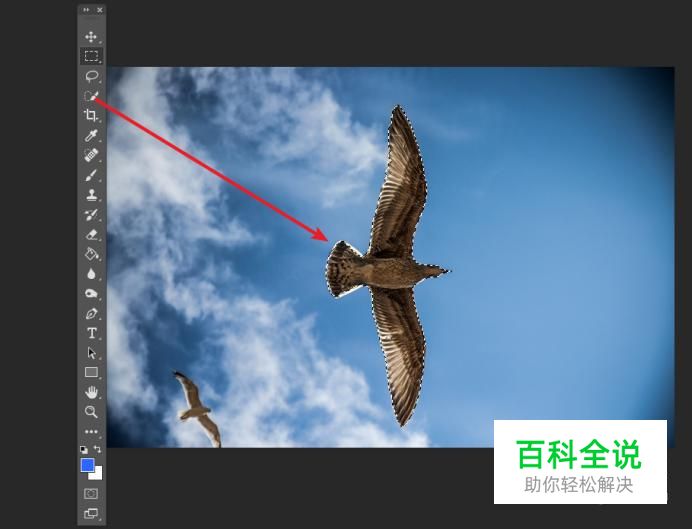Open the Edit Toolbar three-dots menu
The height and width of the screenshot is (529, 692).
point(91,431)
